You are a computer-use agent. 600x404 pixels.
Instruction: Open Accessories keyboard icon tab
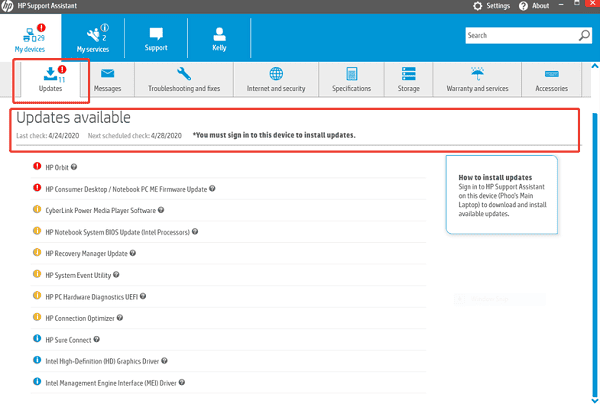pos(551,78)
